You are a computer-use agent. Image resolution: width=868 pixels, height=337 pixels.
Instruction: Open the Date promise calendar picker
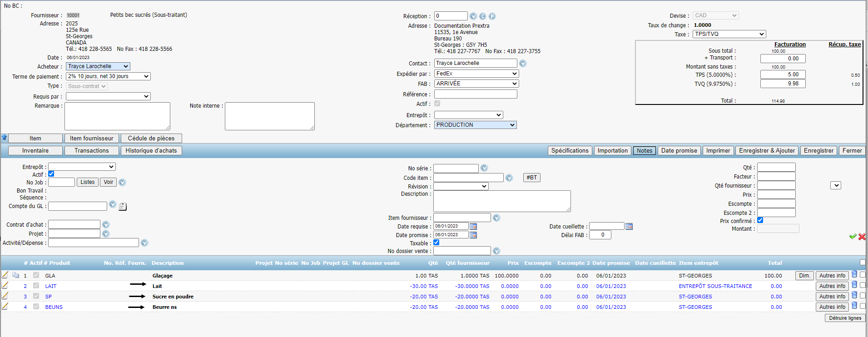click(x=473, y=235)
